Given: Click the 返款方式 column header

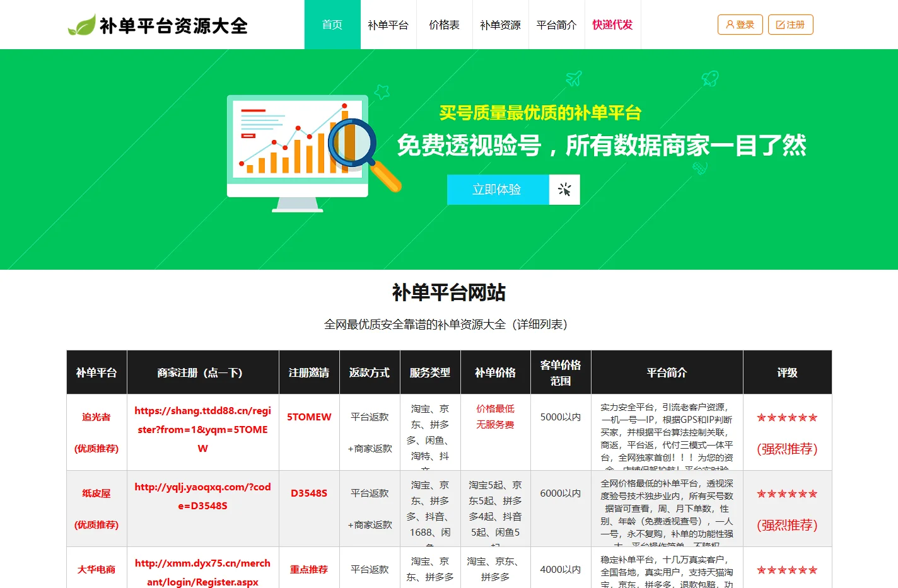Looking at the screenshot, I should click(370, 372).
